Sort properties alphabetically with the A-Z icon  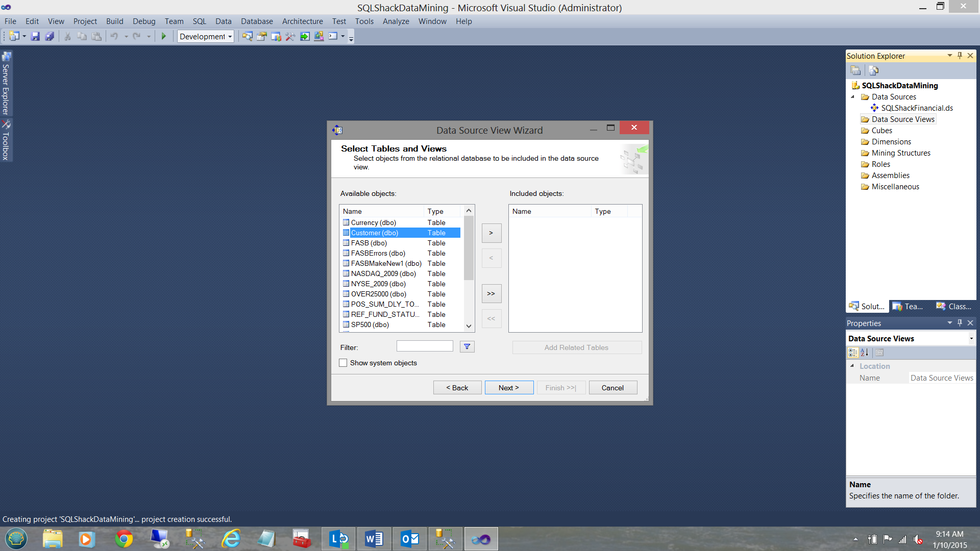[x=865, y=352]
